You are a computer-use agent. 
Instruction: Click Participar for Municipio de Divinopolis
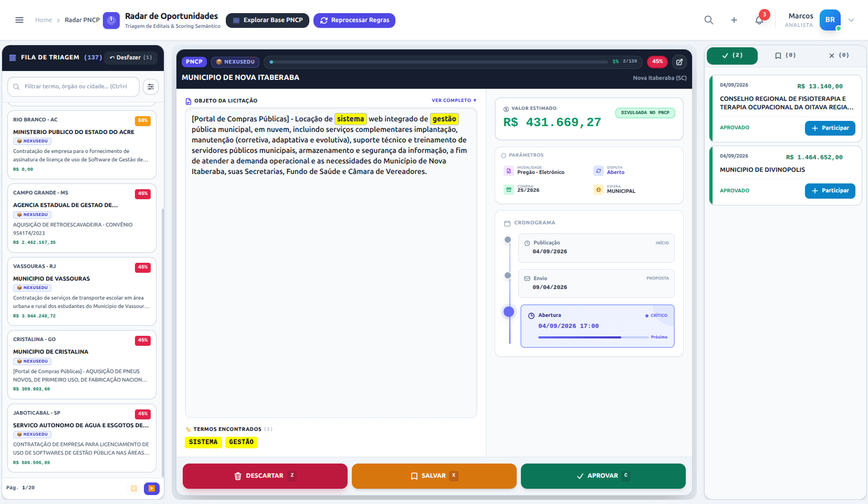click(830, 191)
